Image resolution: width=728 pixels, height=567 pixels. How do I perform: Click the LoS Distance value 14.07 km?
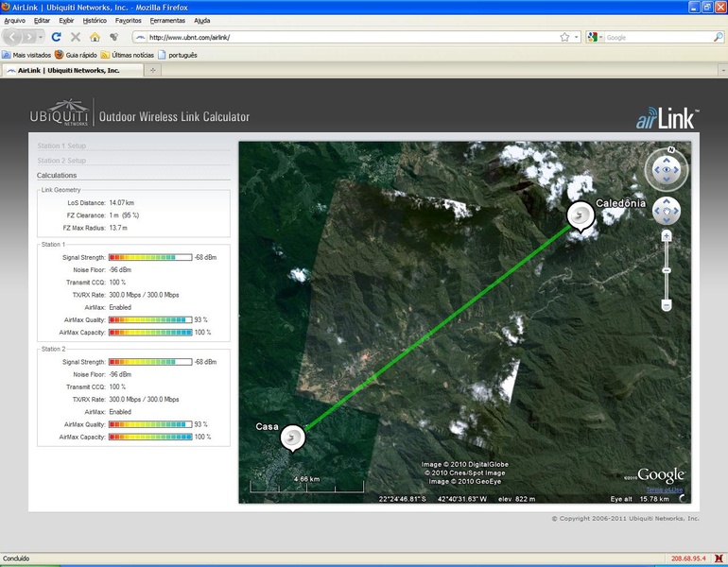click(x=122, y=203)
